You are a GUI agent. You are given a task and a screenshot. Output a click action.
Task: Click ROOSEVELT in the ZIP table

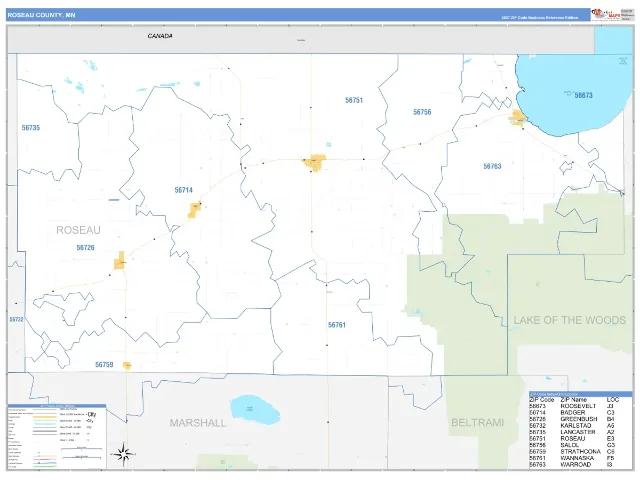pyautogui.click(x=578, y=406)
